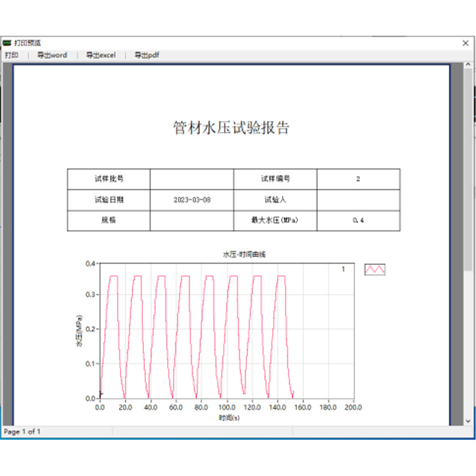Click the Page 1 of 1 status text
Screen dimensions: 476x476
click(22, 432)
